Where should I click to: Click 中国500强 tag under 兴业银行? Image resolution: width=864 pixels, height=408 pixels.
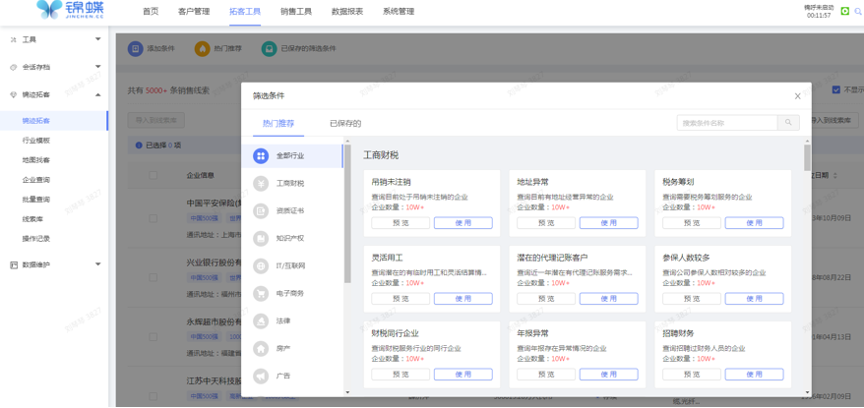coord(206,277)
